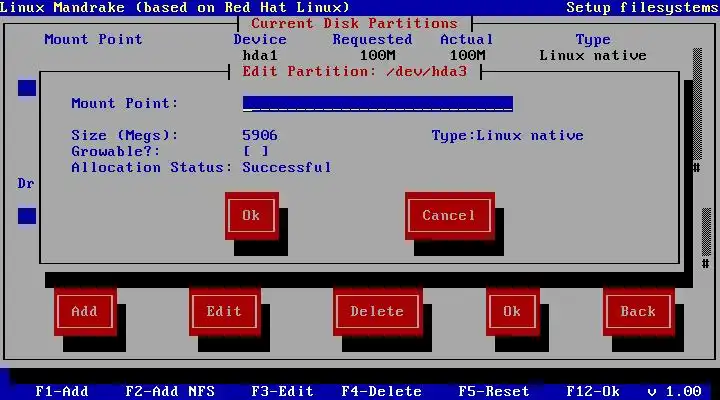Click the Delete partition button
This screenshot has width=720, height=400.
(377, 311)
